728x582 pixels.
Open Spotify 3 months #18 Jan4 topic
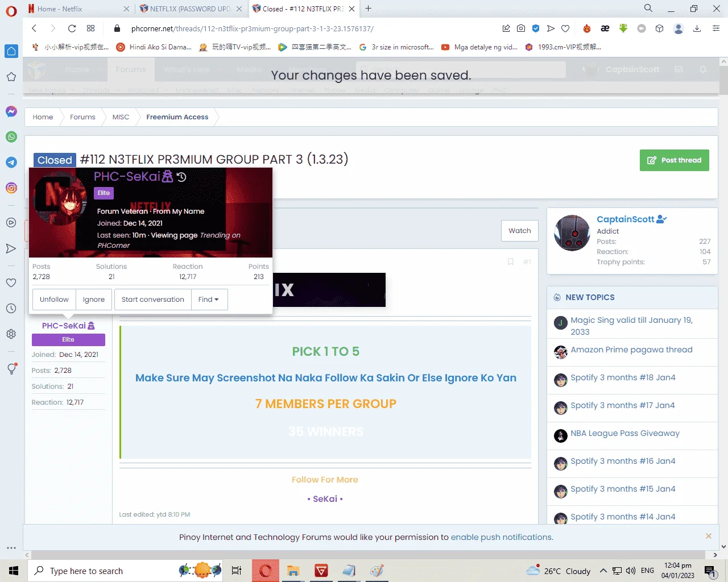pos(623,377)
